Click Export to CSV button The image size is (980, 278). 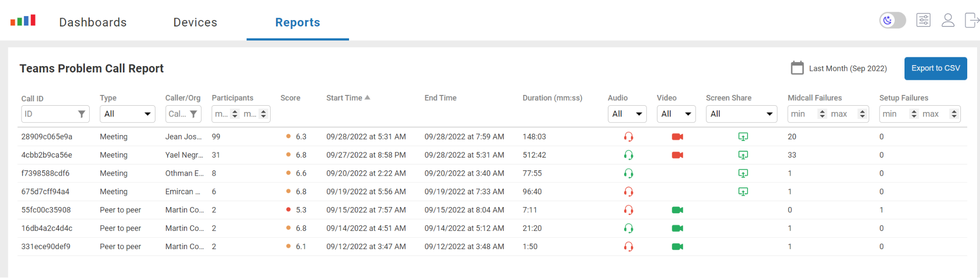(x=935, y=69)
